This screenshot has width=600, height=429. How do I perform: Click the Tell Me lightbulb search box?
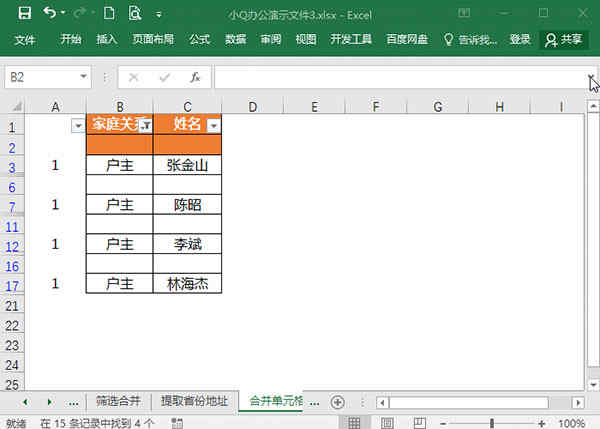[470, 39]
